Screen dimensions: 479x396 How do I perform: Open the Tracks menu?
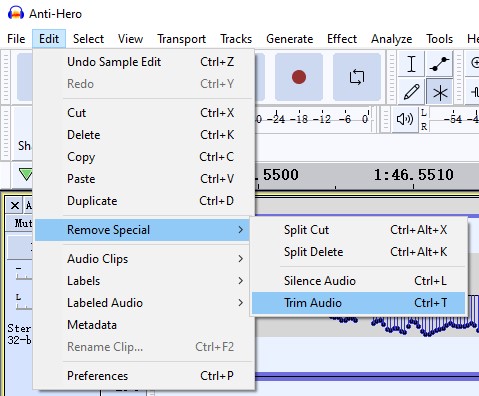click(x=236, y=39)
